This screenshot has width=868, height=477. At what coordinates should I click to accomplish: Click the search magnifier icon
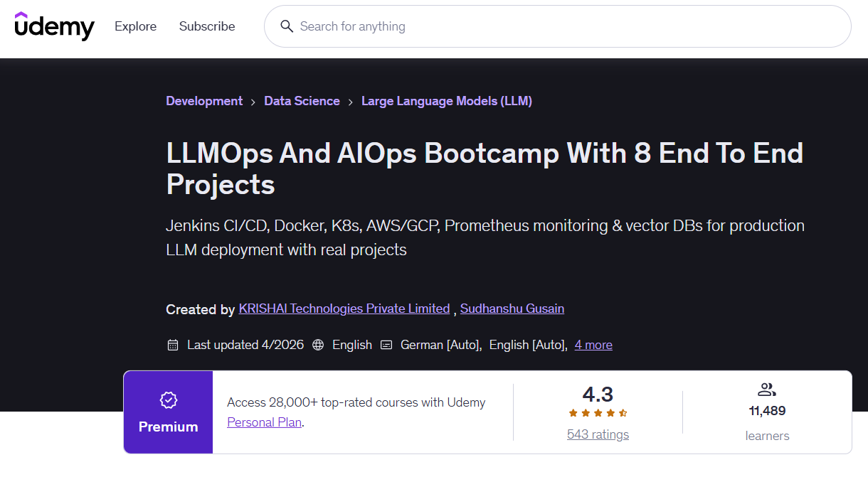click(287, 26)
